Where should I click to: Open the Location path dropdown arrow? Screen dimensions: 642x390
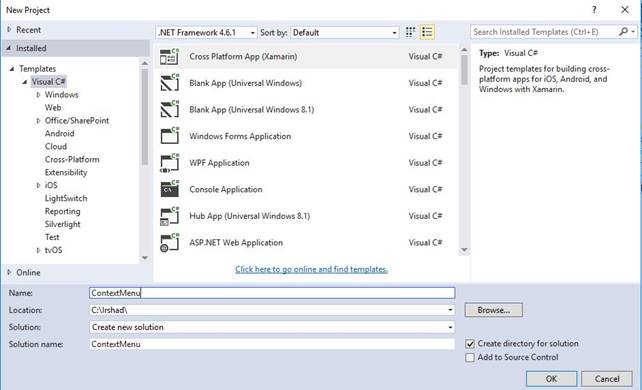click(450, 310)
